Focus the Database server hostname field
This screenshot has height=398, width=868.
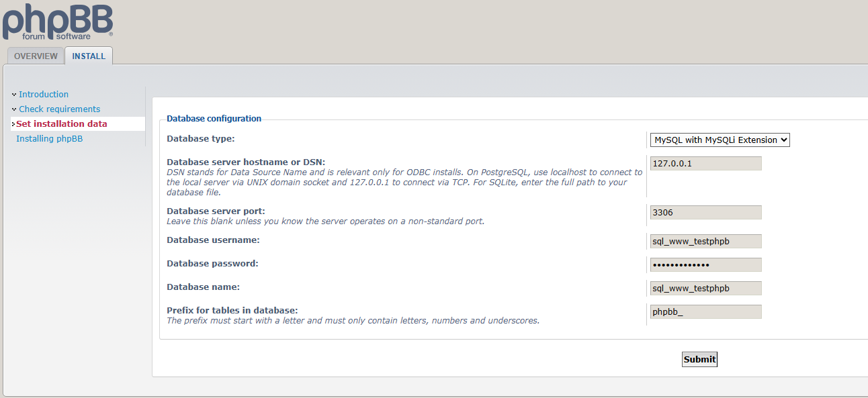click(705, 163)
